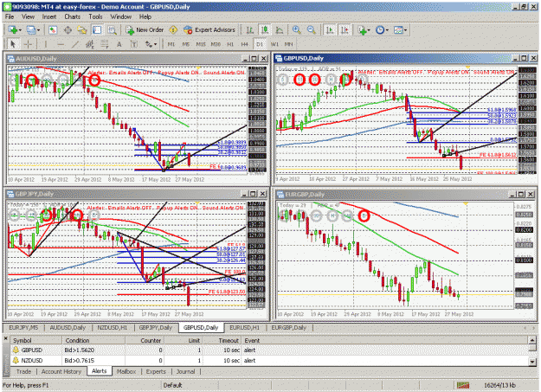Switch timeframe to M1

pyautogui.click(x=171, y=44)
